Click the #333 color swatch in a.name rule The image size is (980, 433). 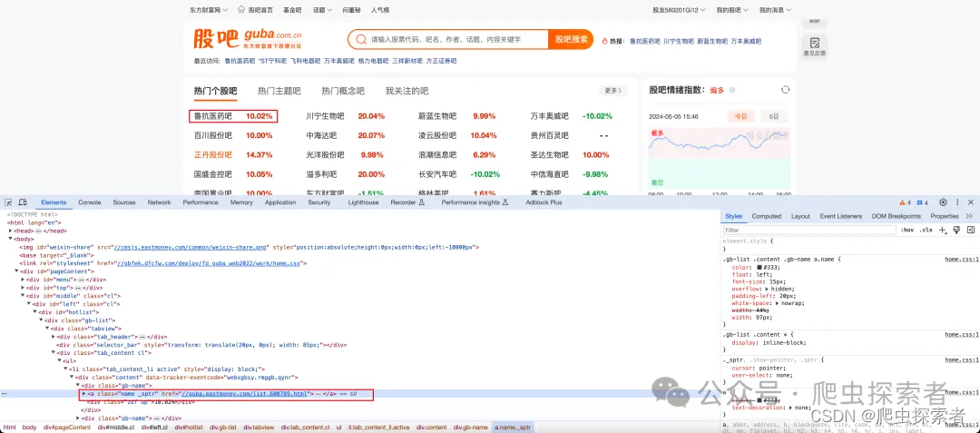pos(759,267)
